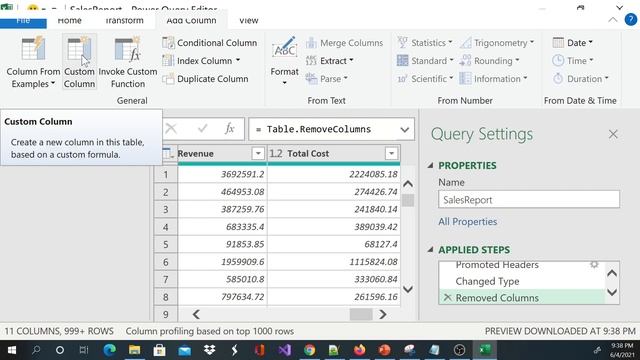Open the Total Cost column filter dropdown
The image size is (640, 360).
(391, 153)
